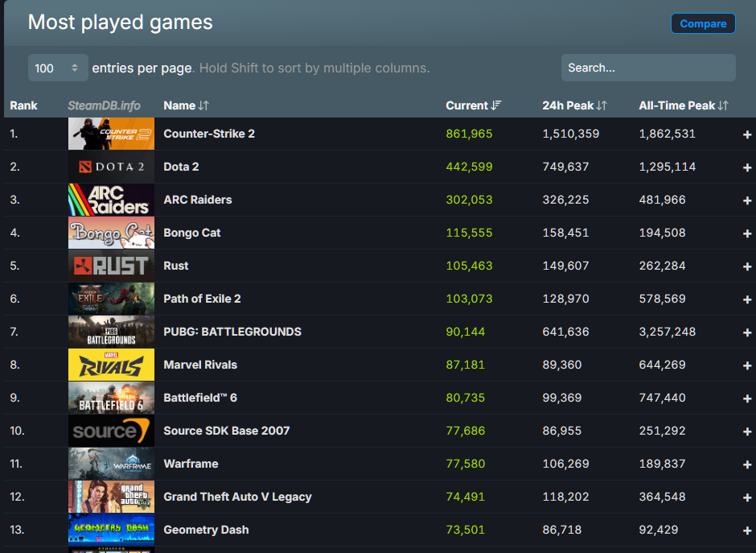The image size is (756, 553).
Task: Select current player count 861,965
Action: tap(469, 134)
